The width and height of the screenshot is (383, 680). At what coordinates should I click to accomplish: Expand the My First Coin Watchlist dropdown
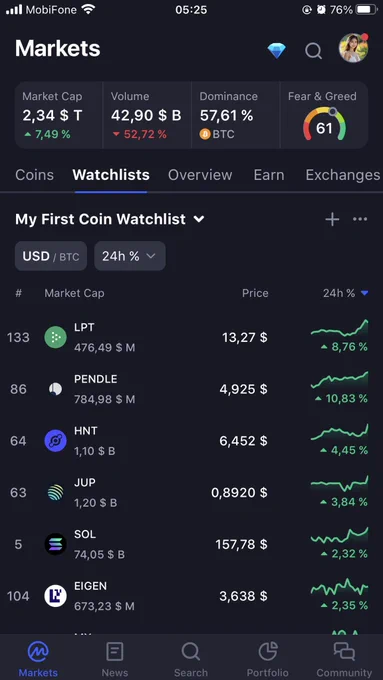110,219
